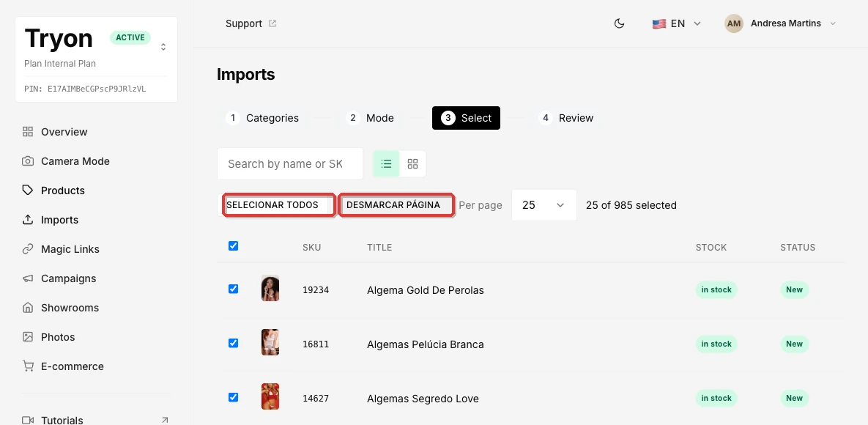868x425 pixels.
Task: Click the US flag icon
Action: tap(659, 24)
